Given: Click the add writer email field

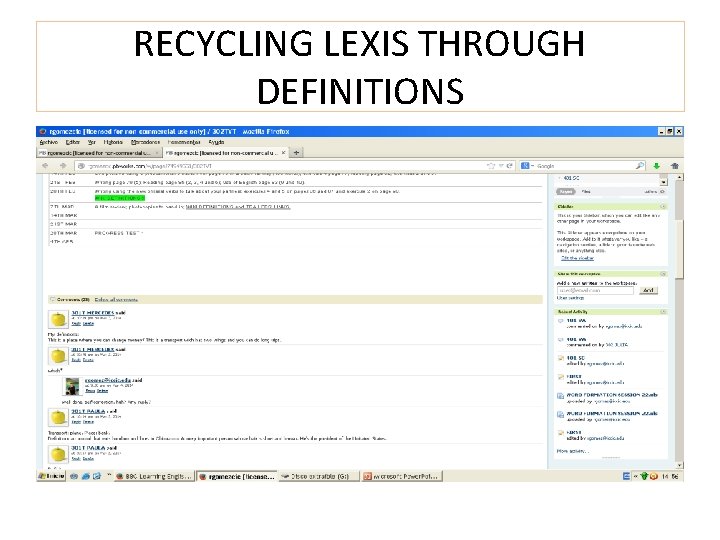Looking at the screenshot, I should tap(595, 290).
